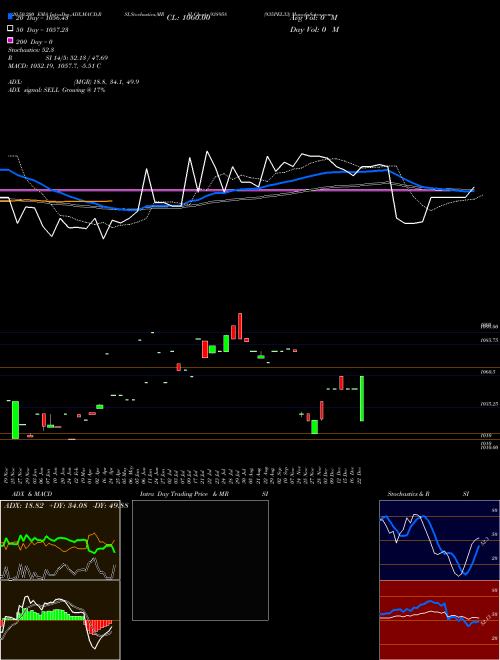The width and height of the screenshot is (500, 660).
Task: Click the tallest red candle at chart peak
Action: 240,326
